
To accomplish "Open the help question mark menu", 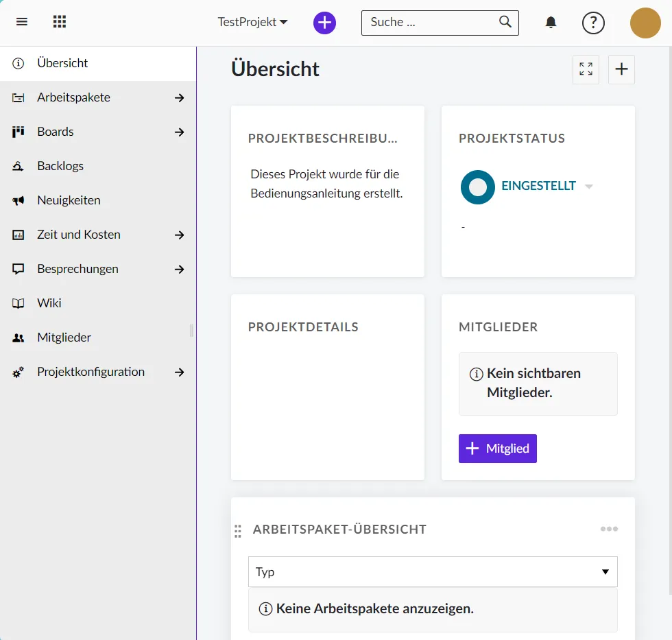I will 593,23.
